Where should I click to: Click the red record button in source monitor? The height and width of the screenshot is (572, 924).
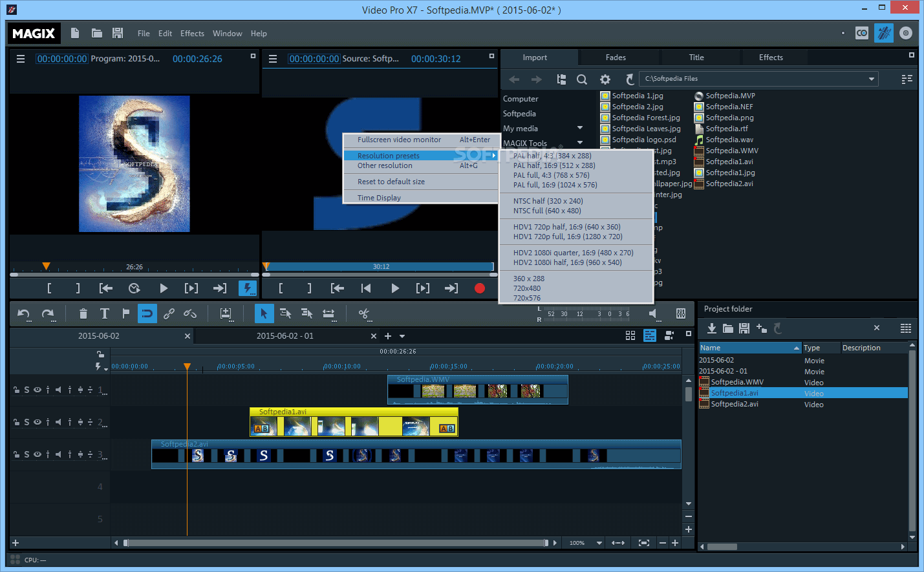point(480,288)
